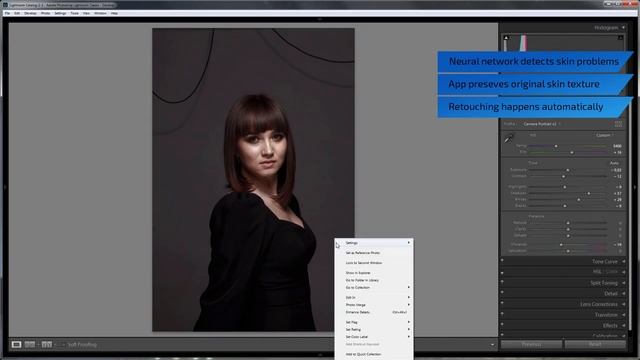
Task: Click the Lightroom app icon in title bar
Action: [5, 5]
